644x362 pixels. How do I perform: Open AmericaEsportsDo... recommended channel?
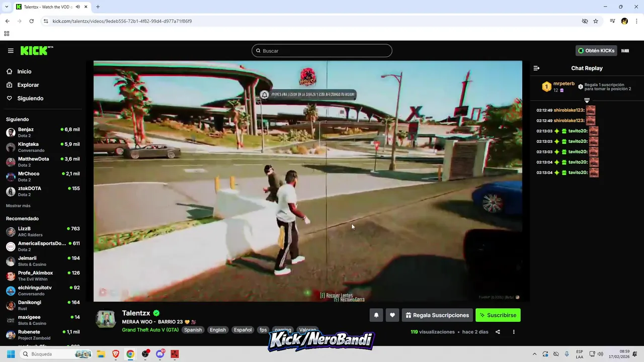(43, 246)
